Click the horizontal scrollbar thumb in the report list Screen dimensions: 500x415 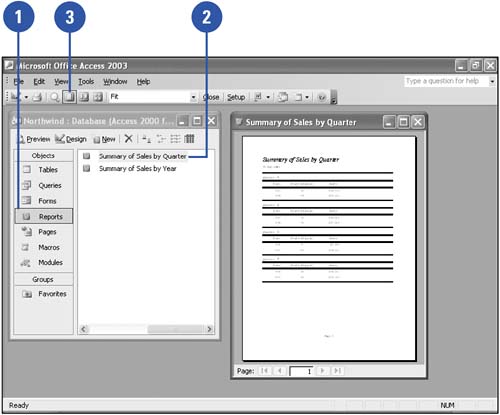175,329
